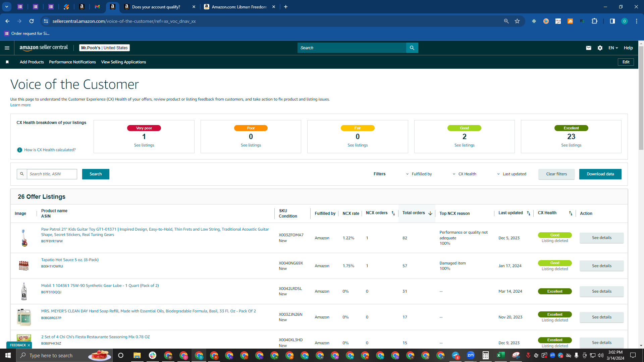Viewport: 644px width, 362px height.
Task: Close the FEEDBACK tab
Action: [x=29, y=345]
